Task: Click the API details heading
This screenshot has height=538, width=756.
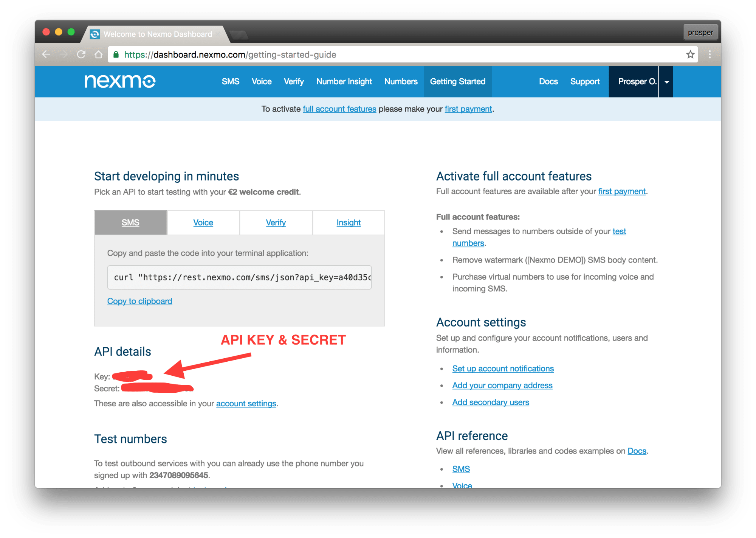Action: click(x=122, y=351)
